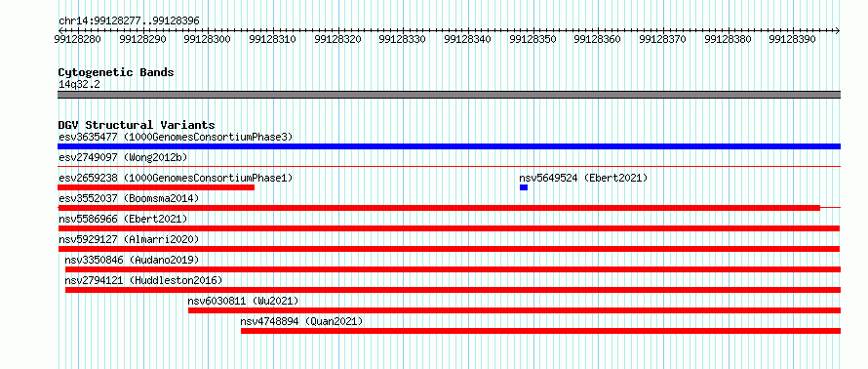This screenshot has height=369, width=868.
Task: Click the thin red esv2749097 variant line
Action: pos(449,166)
